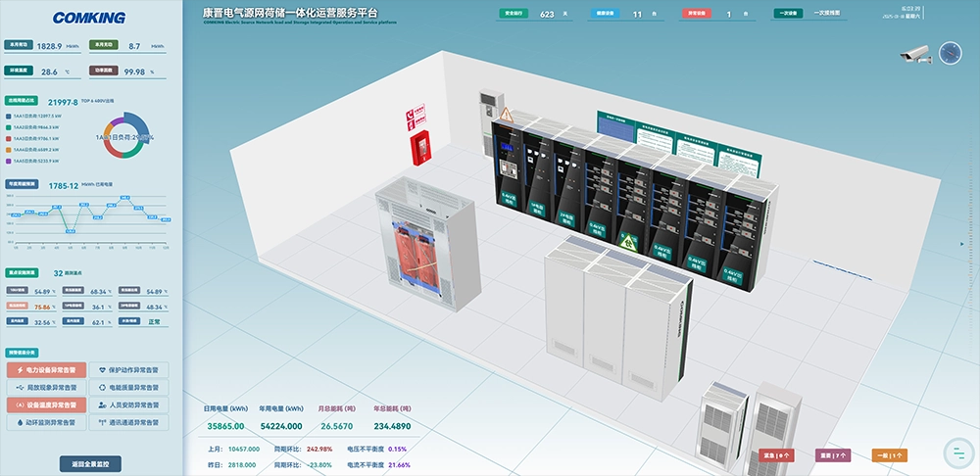Screen dimensions: 980x476
Task: Click the compass navigation icon
Action: (x=950, y=54)
